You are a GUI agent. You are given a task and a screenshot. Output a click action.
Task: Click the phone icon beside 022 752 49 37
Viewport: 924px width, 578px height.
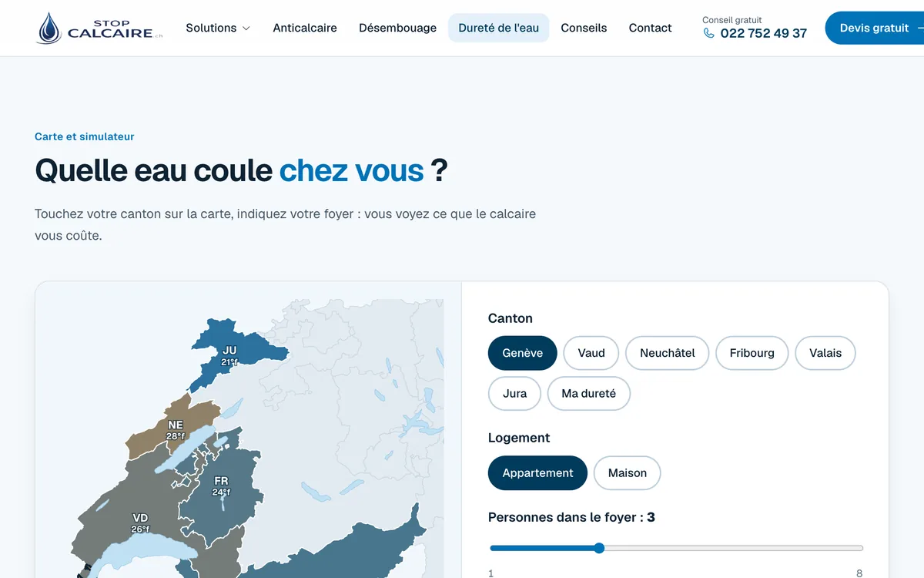(x=709, y=33)
